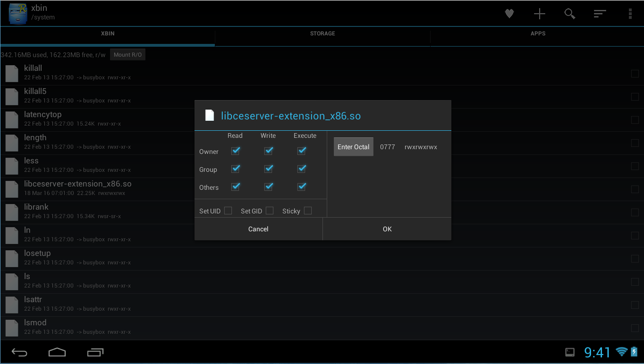The width and height of the screenshot is (644, 364).
Task: Enable the Sticky bit checkbox
Action: tap(308, 211)
